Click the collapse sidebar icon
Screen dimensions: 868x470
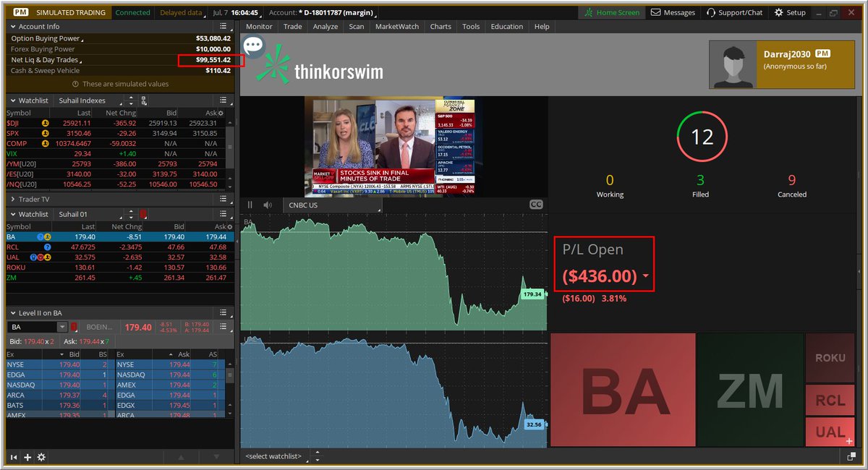[13, 457]
